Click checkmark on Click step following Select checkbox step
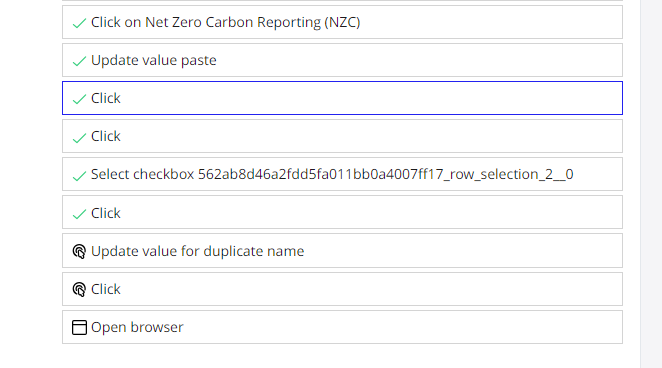Viewport: 662px width, 368px height. click(79, 214)
